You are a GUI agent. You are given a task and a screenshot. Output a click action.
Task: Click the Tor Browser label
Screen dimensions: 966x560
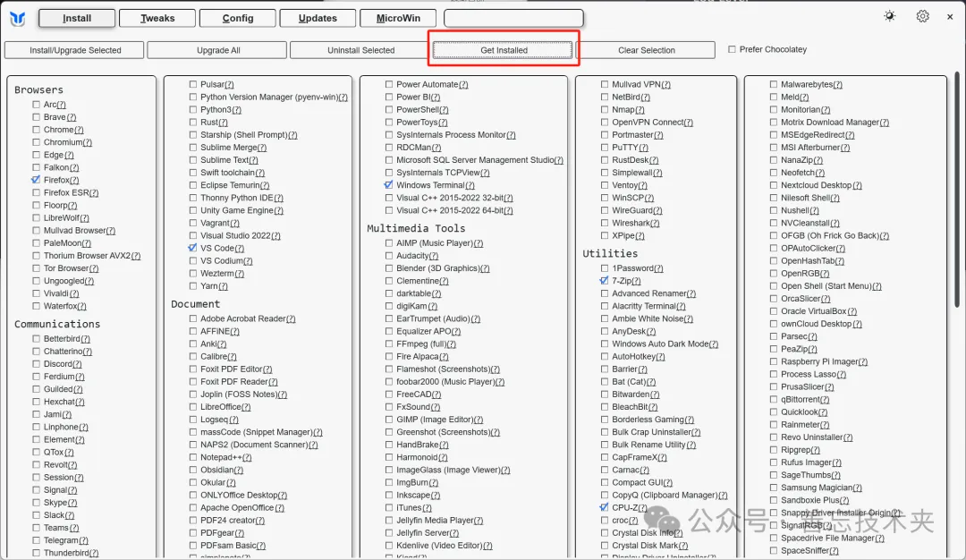66,268
